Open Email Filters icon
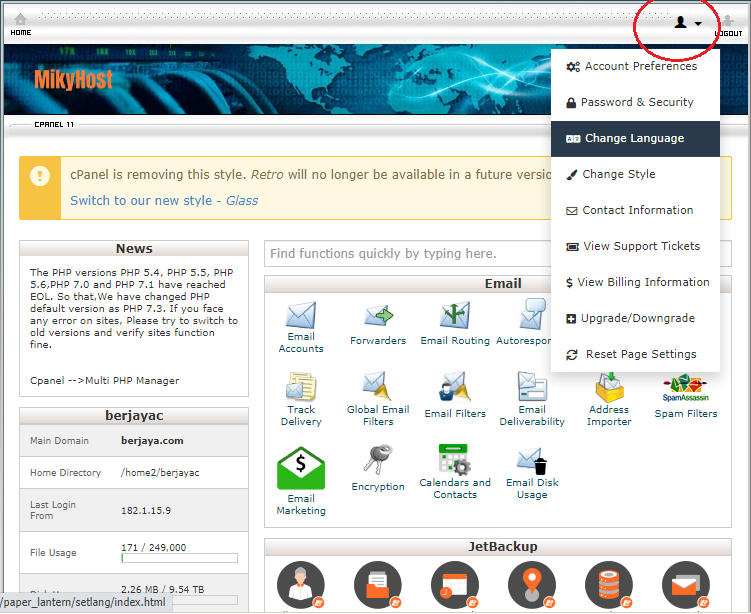 pyautogui.click(x=455, y=387)
